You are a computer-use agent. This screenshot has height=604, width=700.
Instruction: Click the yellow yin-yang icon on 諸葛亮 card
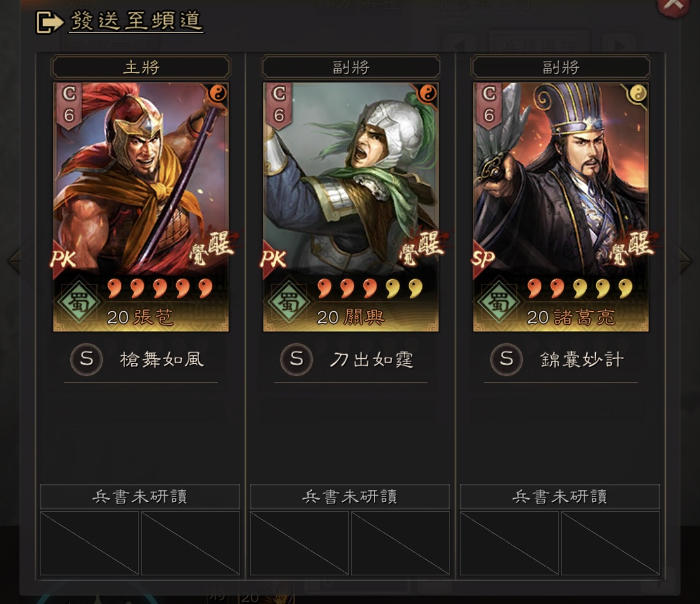coord(638,94)
